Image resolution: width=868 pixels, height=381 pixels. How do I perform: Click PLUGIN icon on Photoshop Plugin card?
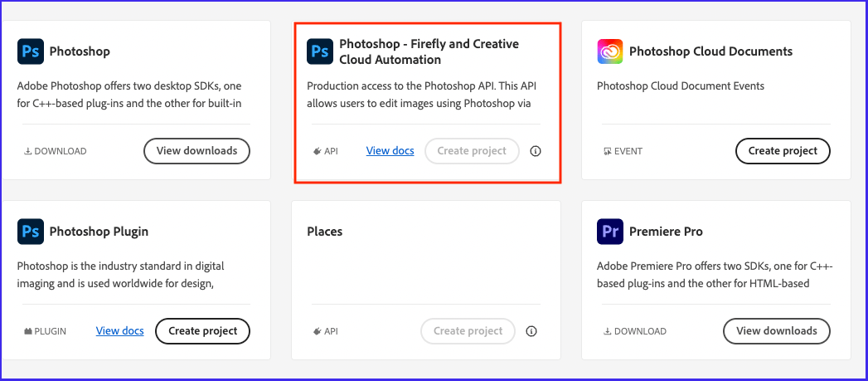(27, 331)
